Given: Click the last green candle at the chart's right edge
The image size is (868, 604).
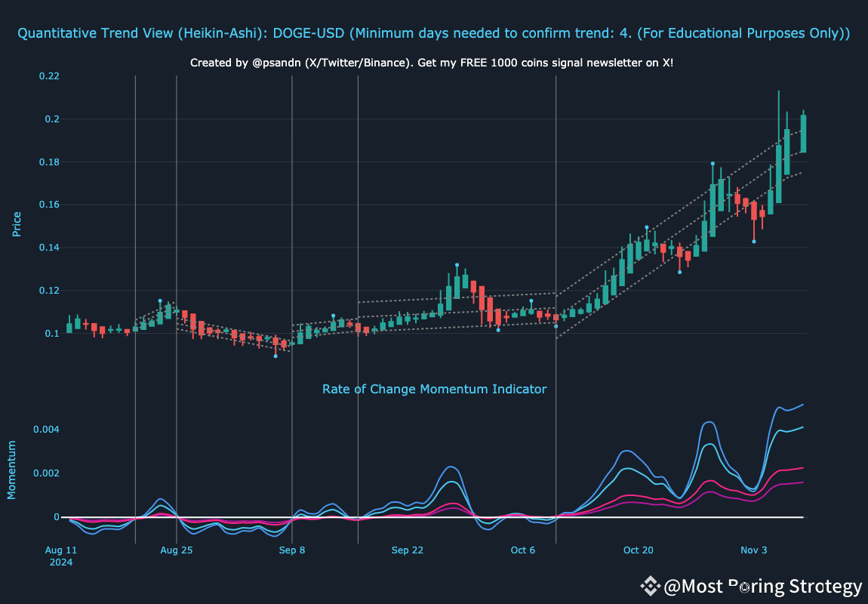Looking at the screenshot, I should click(803, 134).
